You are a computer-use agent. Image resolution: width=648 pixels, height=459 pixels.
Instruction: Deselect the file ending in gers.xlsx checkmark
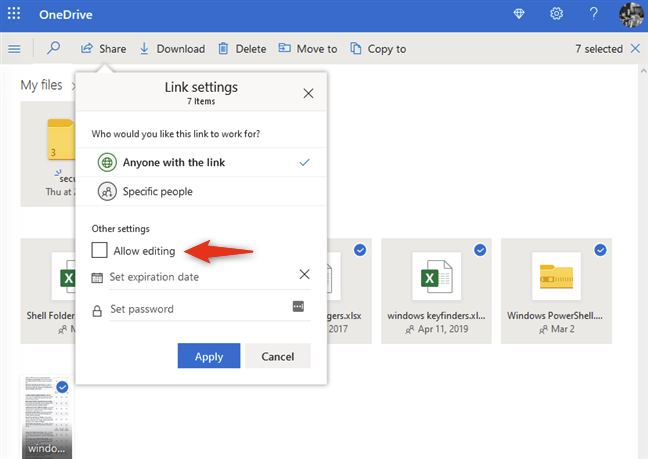coord(360,250)
